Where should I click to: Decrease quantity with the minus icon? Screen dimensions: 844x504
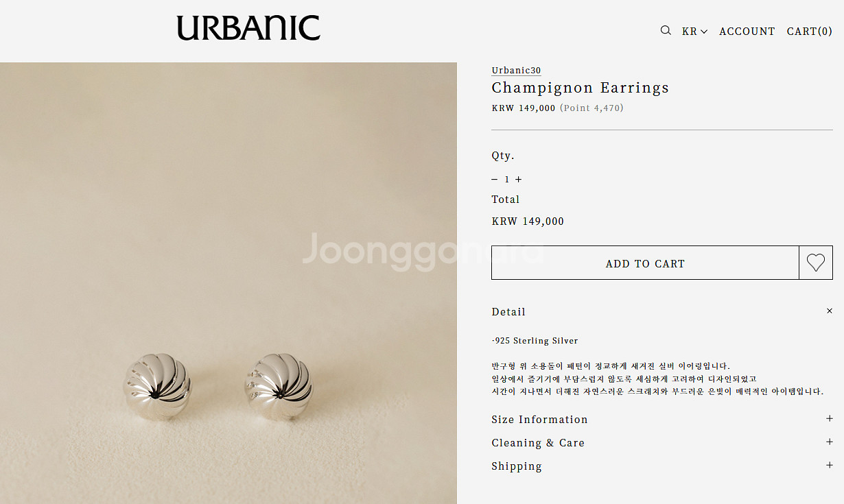(x=494, y=179)
